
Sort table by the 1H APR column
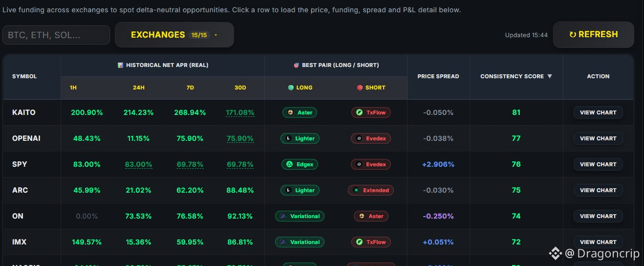(73, 88)
